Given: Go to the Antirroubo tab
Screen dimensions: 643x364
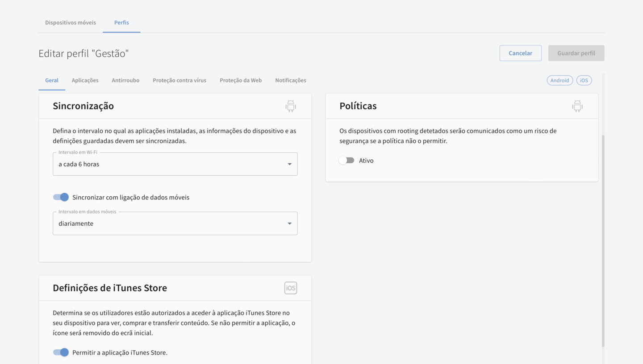Looking at the screenshot, I should pos(125,80).
